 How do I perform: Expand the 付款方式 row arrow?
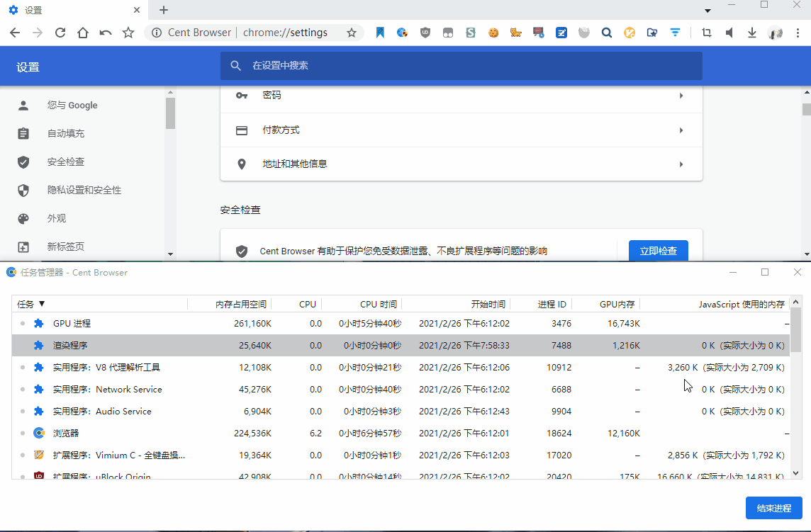(681, 130)
